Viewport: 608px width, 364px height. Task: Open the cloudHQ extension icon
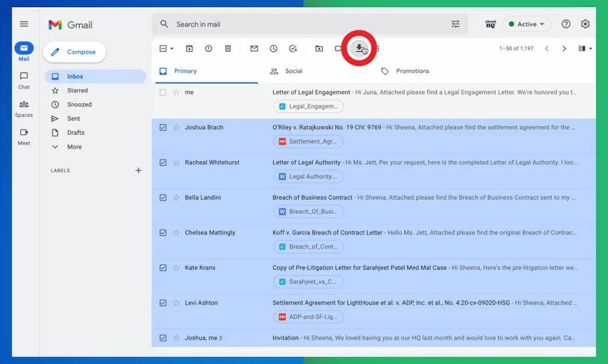490,24
